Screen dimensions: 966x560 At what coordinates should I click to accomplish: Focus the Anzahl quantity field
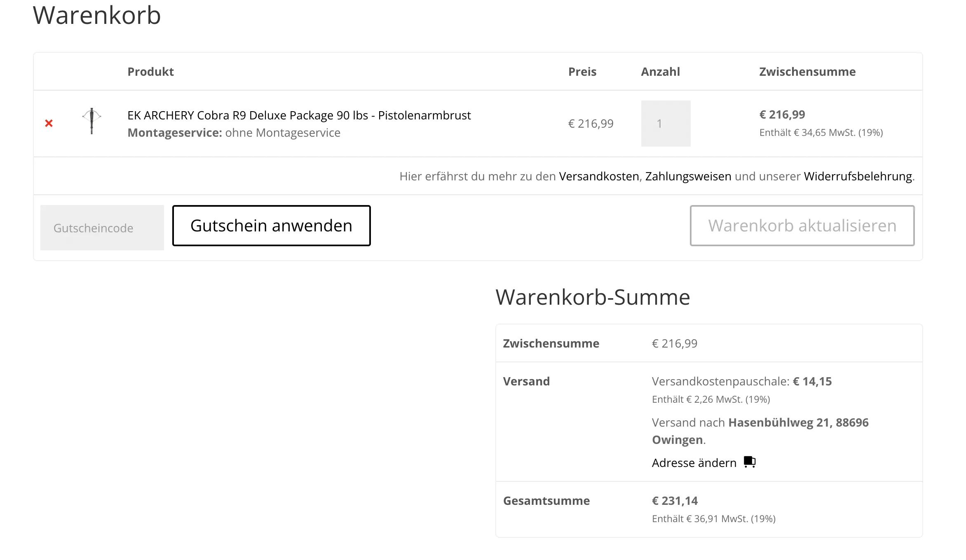666,124
